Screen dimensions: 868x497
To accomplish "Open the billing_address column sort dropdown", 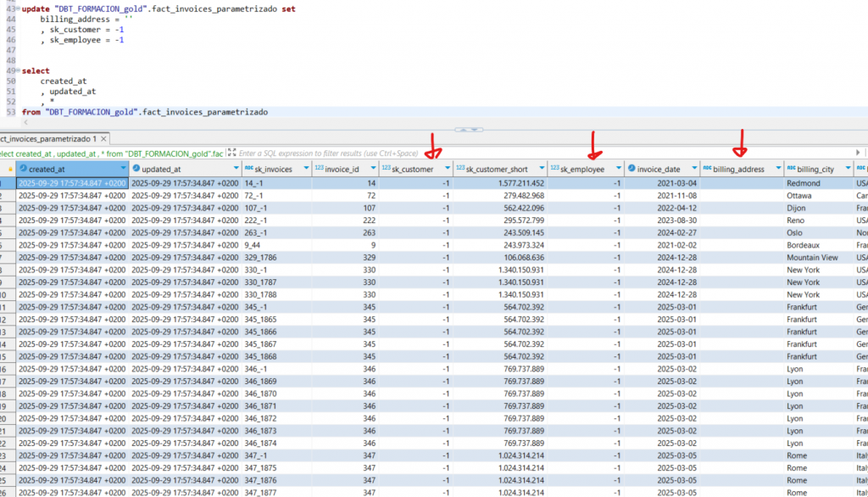I will pos(776,169).
